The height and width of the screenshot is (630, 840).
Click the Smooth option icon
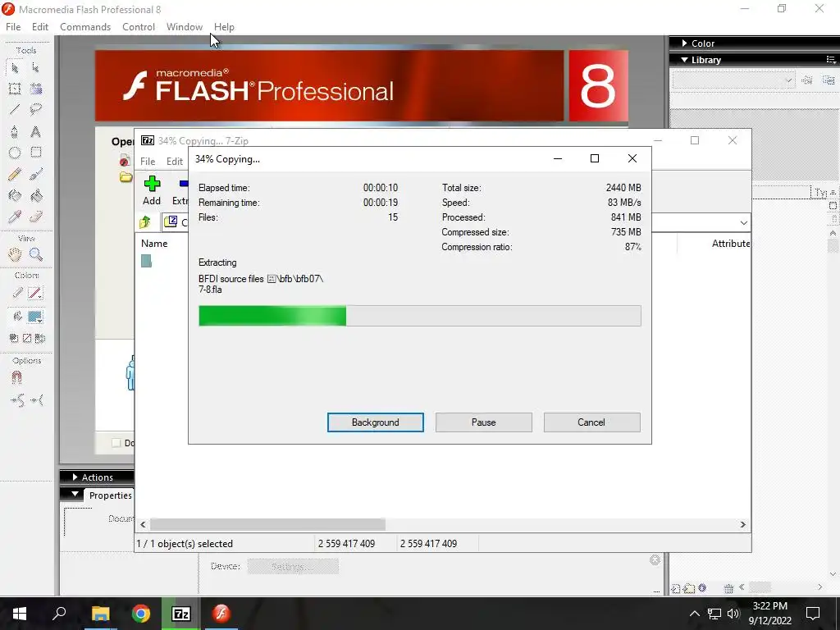[17, 400]
